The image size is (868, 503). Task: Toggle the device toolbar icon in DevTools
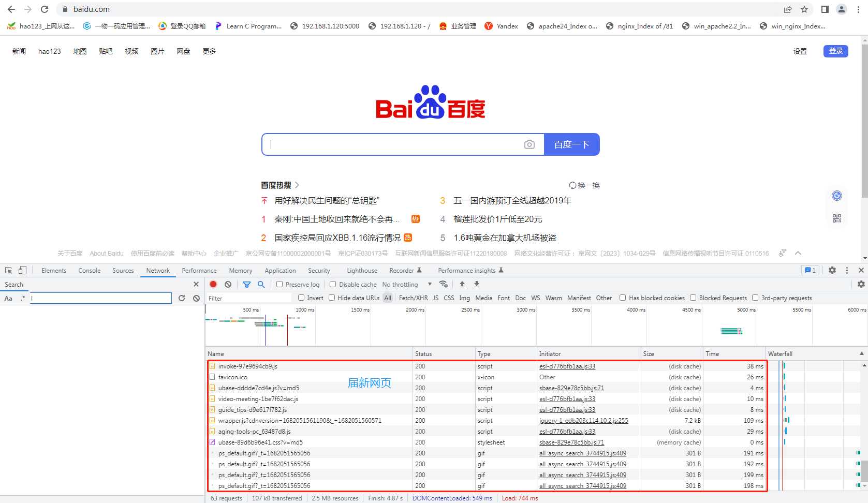[x=22, y=270]
